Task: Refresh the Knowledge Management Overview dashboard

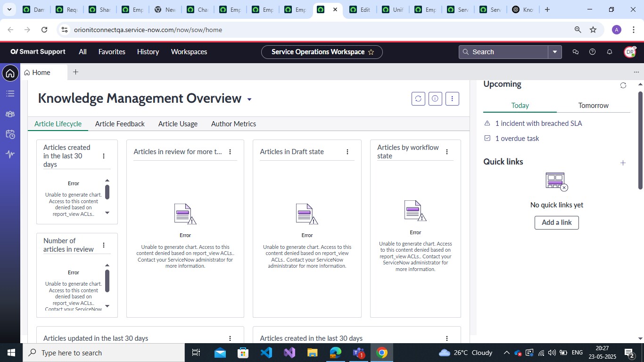Action: click(418, 98)
